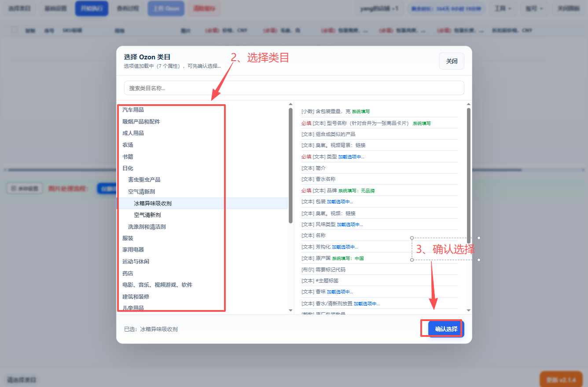The height and width of the screenshot is (387, 588).
Task: Click the 风味类型 attribute row
Action: click(379, 224)
